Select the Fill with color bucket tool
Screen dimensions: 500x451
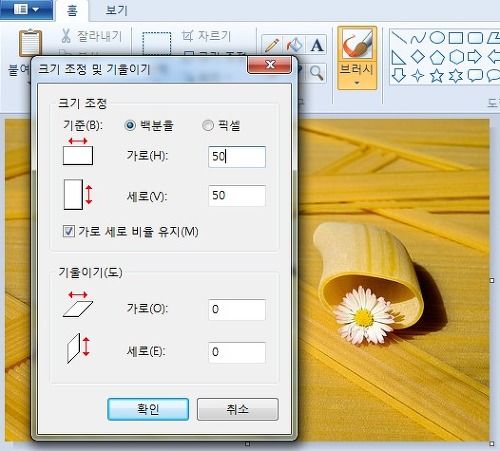point(294,45)
